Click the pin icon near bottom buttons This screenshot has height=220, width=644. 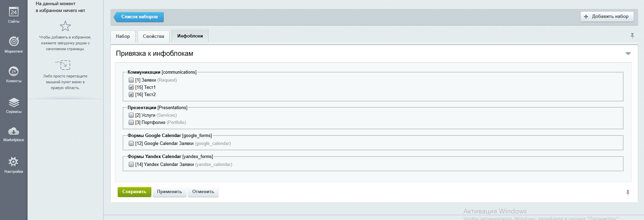coord(627,193)
